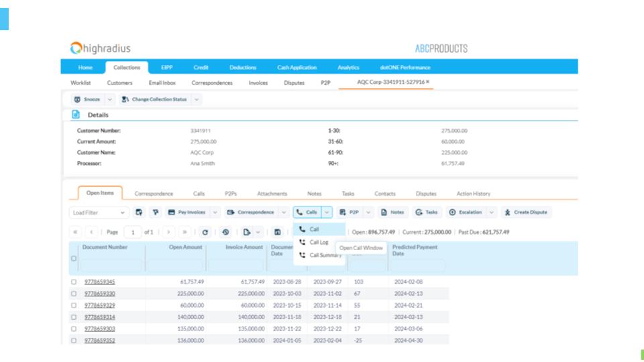
Task: Select Call Log from the Calls menu
Action: (319, 242)
